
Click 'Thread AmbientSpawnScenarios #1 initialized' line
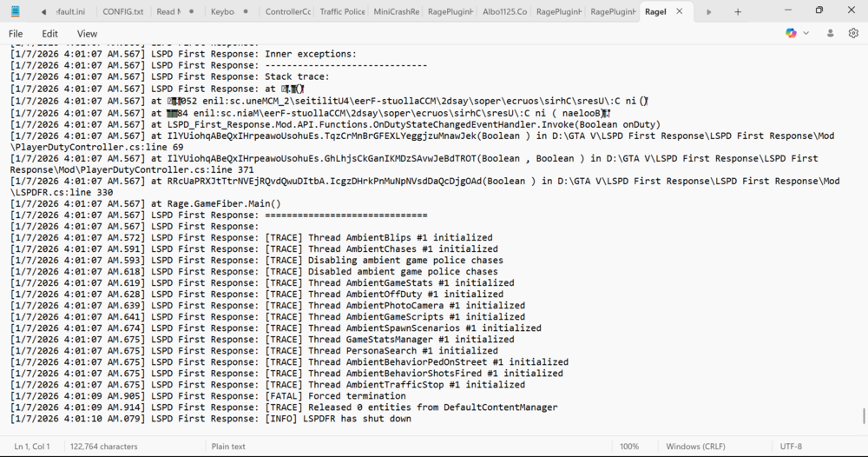(276, 328)
